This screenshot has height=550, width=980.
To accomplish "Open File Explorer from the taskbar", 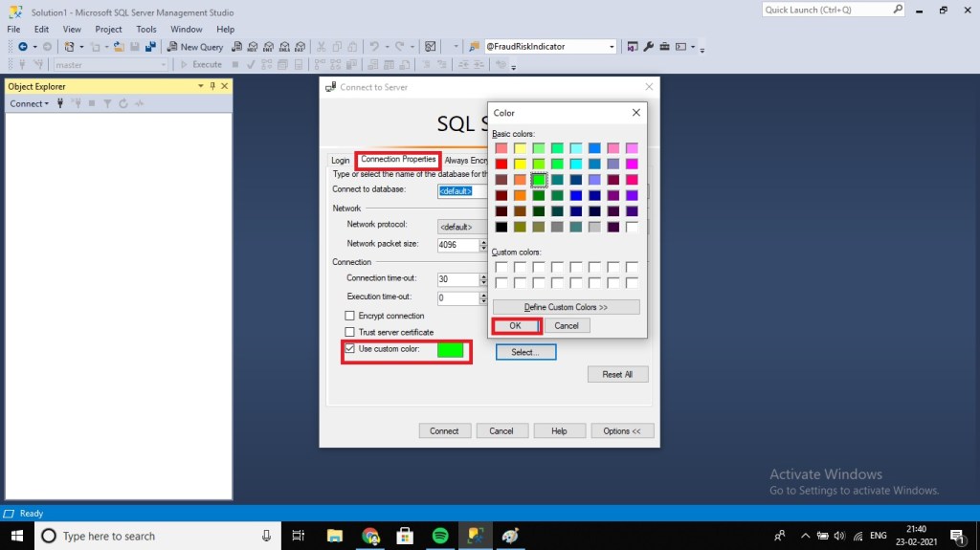I will pos(335,536).
